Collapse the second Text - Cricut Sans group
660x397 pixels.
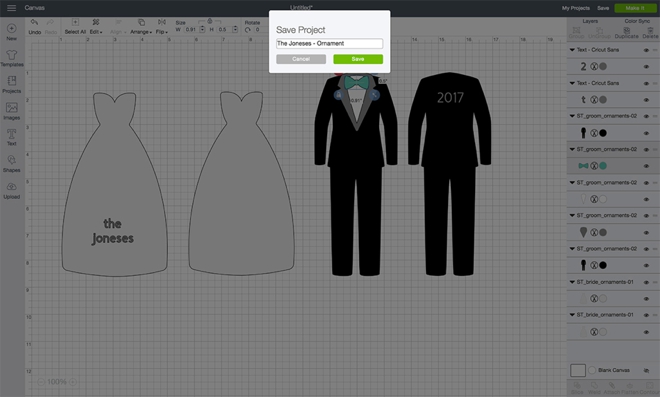tap(572, 83)
